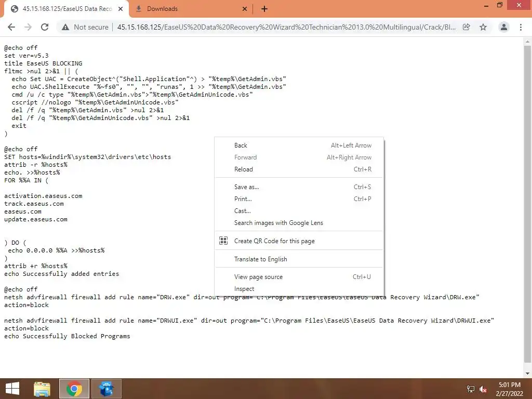This screenshot has width=532, height=399.
Task: Open the Chrome profile avatar
Action: click(504, 27)
